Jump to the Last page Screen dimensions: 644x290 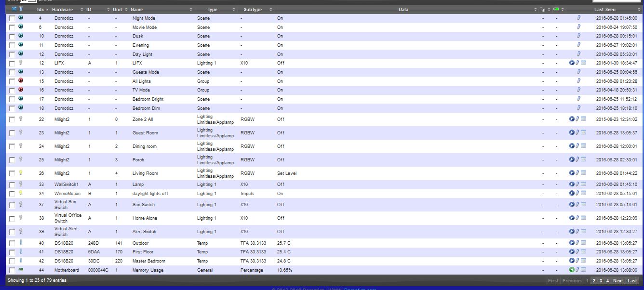[x=632, y=280]
